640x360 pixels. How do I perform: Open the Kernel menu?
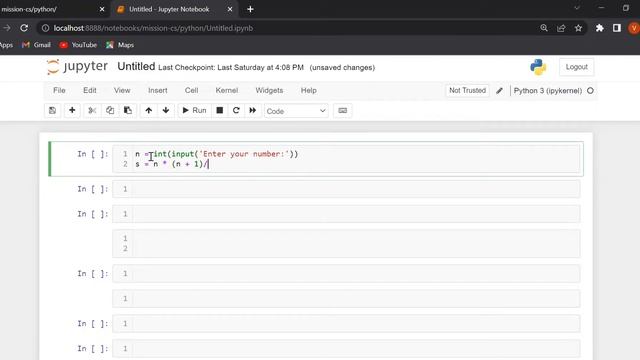tap(227, 90)
